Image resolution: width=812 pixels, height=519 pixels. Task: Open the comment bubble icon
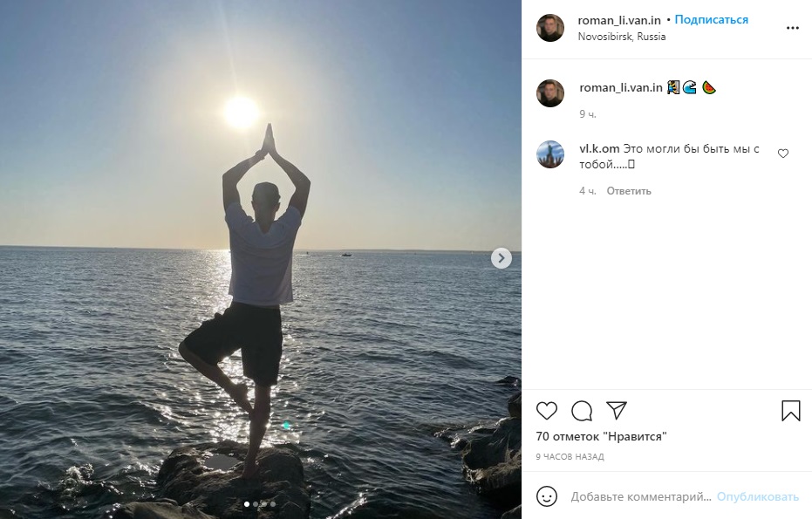pos(582,411)
